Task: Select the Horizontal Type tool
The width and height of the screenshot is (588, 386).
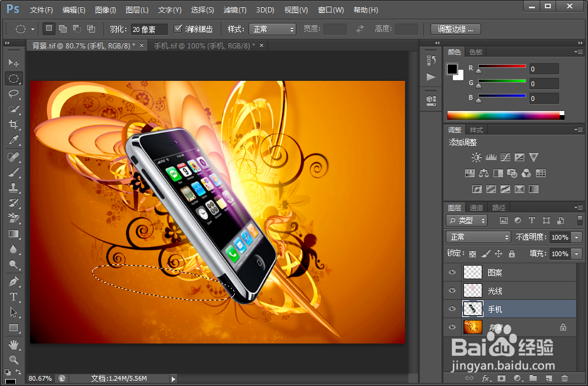Action: 14,297
